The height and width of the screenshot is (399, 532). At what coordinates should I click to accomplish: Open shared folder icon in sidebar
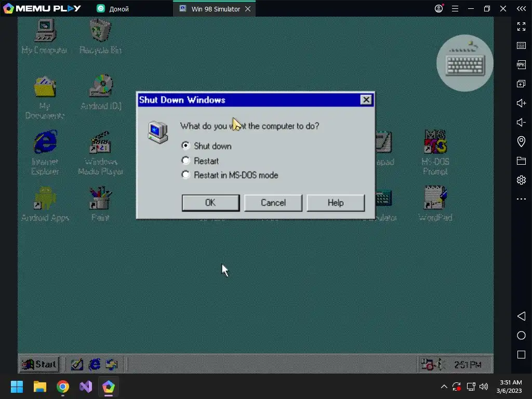[521, 161]
